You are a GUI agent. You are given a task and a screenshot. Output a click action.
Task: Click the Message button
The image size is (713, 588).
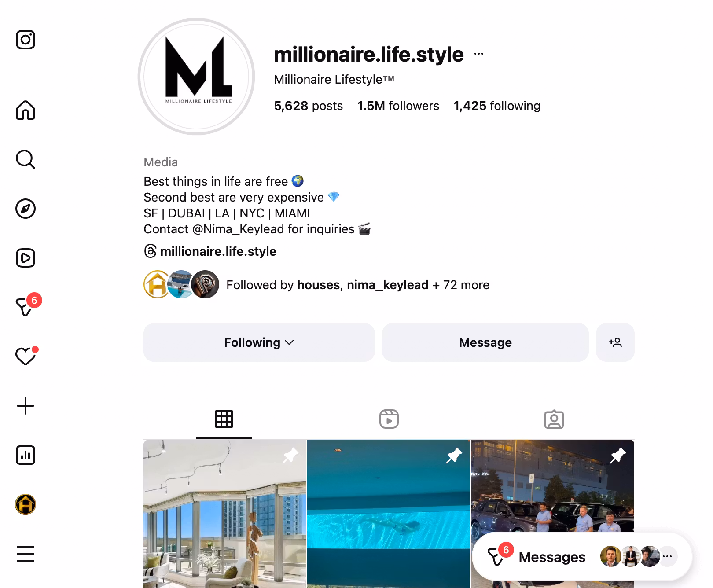(485, 342)
